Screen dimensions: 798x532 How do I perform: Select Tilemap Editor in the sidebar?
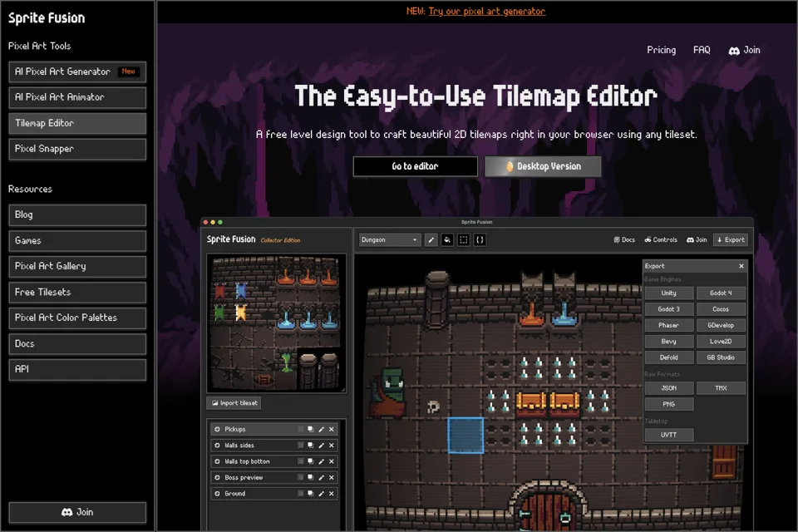point(77,123)
